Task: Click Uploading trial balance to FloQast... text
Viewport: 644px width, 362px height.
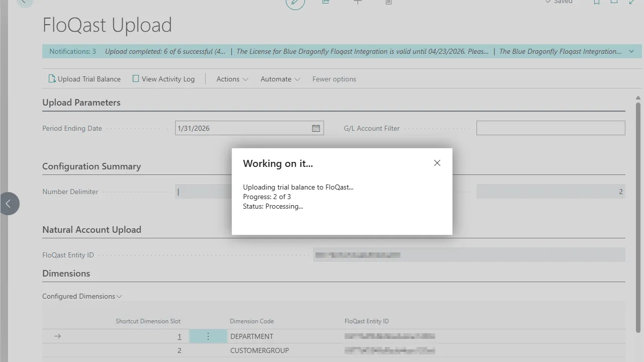Action: [x=298, y=187]
